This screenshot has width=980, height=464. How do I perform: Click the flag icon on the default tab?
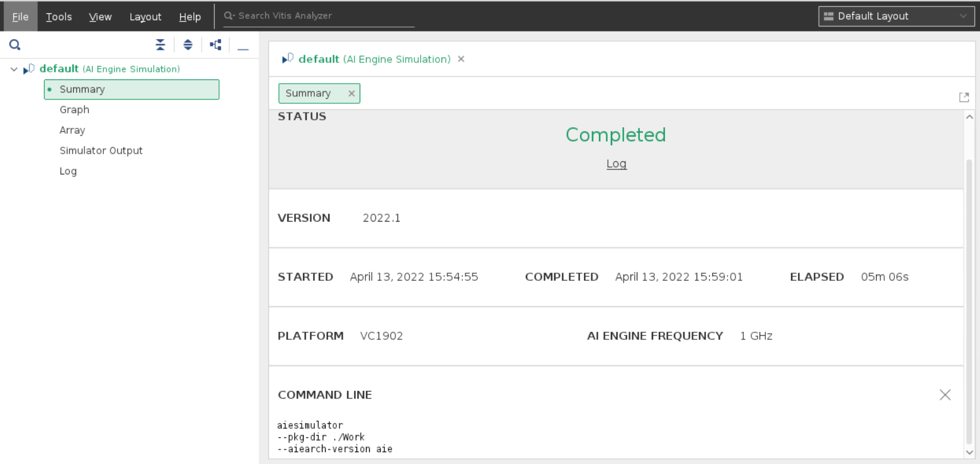coord(288,59)
